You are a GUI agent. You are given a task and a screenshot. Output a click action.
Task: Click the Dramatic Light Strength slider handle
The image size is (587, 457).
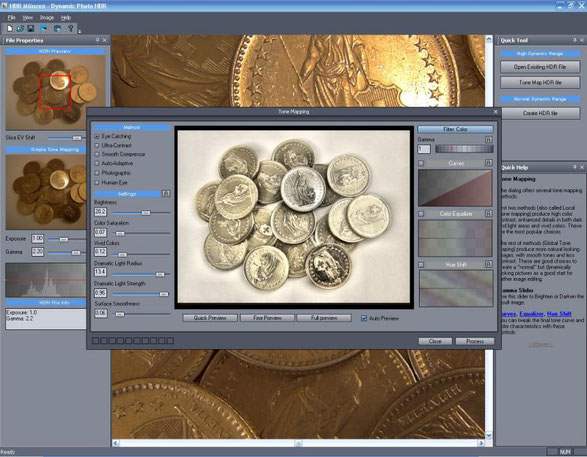[x=164, y=294]
